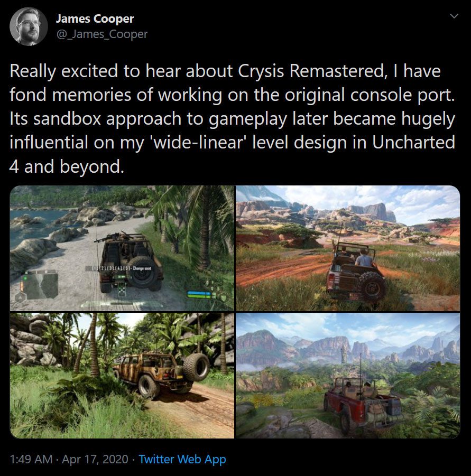Click the James Cooper display name
Image resolution: width=471 pixels, height=476 pixels.
(95, 19)
